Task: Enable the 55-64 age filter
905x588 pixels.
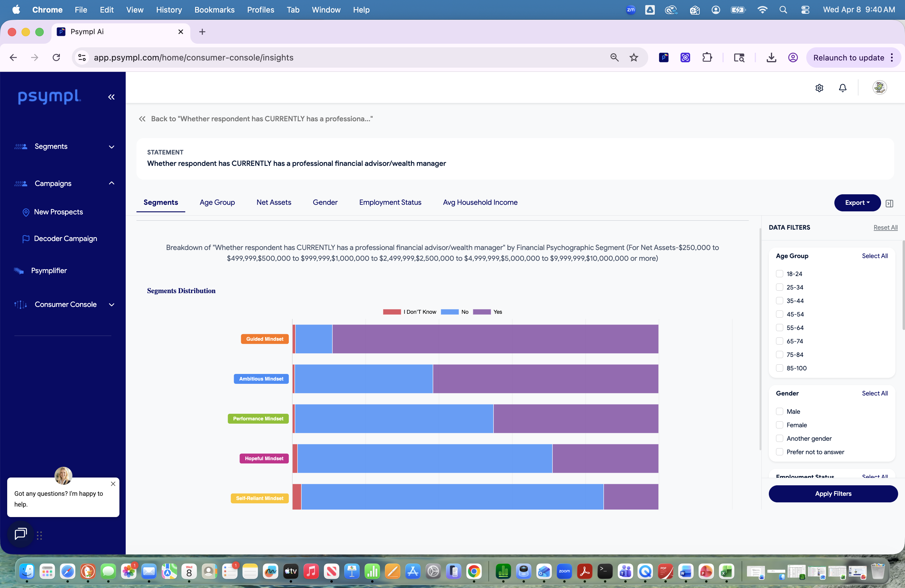Action: click(779, 328)
